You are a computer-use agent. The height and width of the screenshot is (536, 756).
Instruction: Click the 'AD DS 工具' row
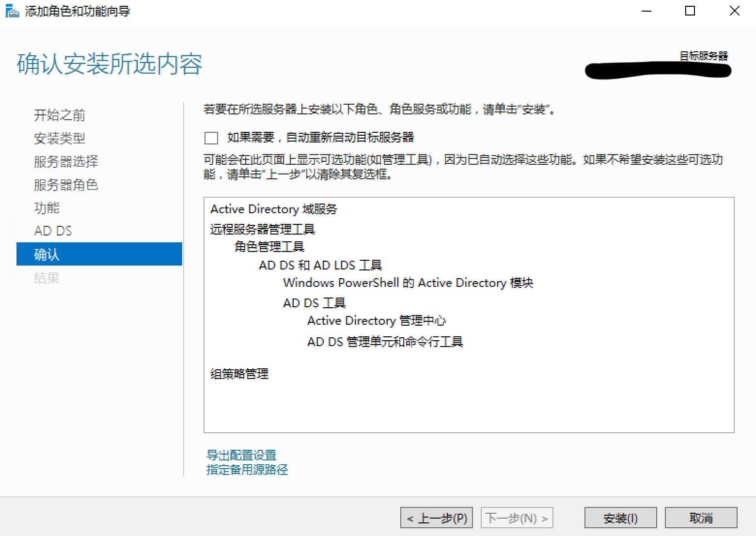tap(315, 303)
